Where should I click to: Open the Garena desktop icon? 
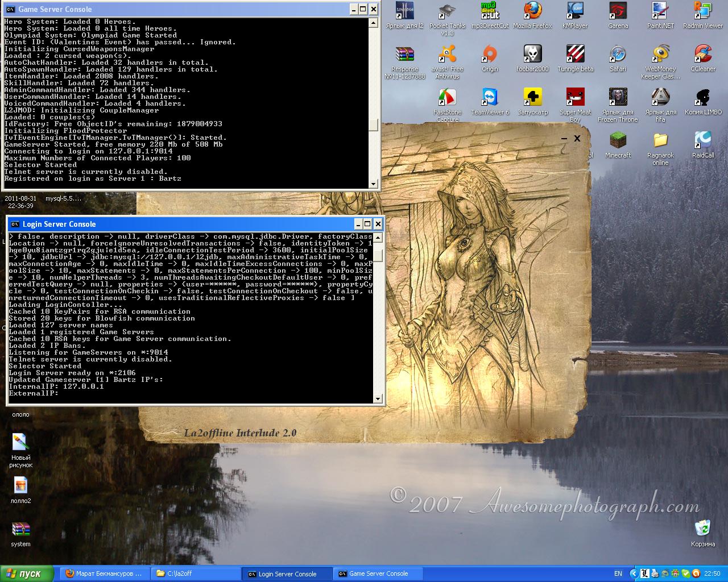click(x=618, y=16)
